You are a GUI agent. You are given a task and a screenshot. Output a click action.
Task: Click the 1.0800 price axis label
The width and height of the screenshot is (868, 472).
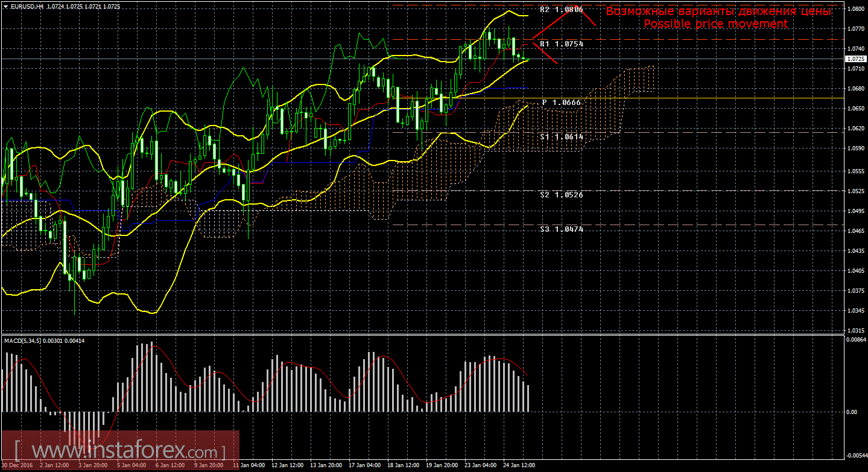(855, 9)
